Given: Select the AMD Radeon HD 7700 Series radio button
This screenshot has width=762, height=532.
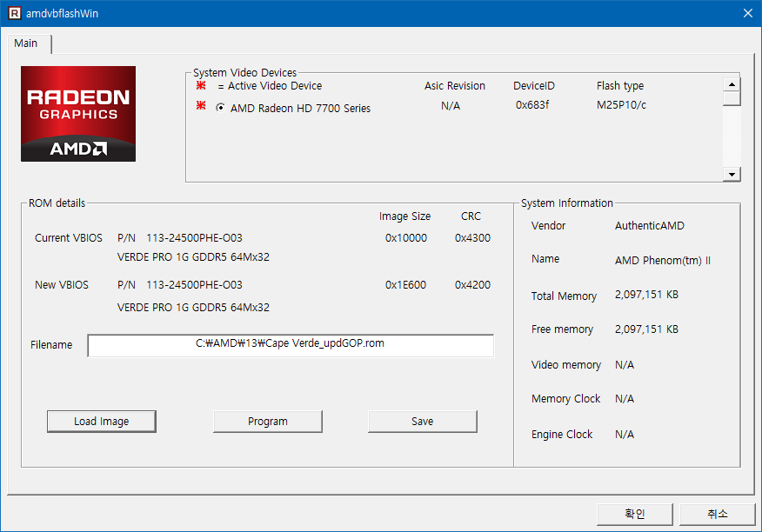Looking at the screenshot, I should (x=220, y=108).
